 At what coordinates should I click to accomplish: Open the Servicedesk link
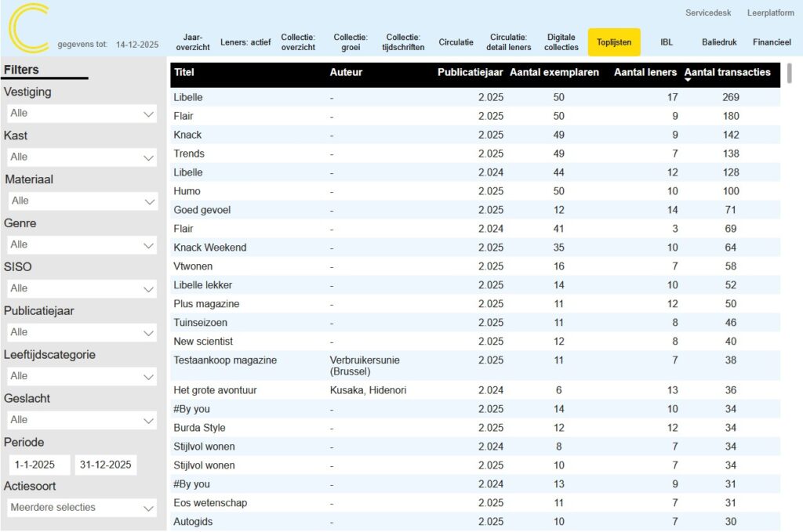click(x=708, y=13)
